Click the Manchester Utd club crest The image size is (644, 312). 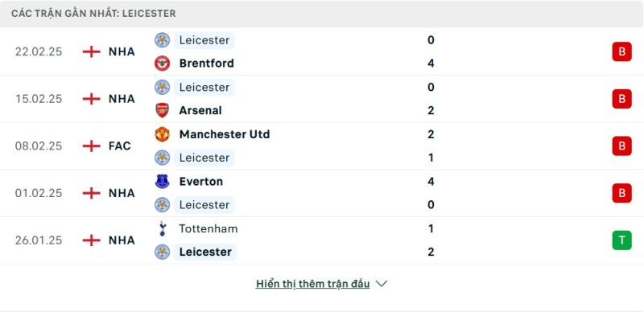click(x=163, y=134)
